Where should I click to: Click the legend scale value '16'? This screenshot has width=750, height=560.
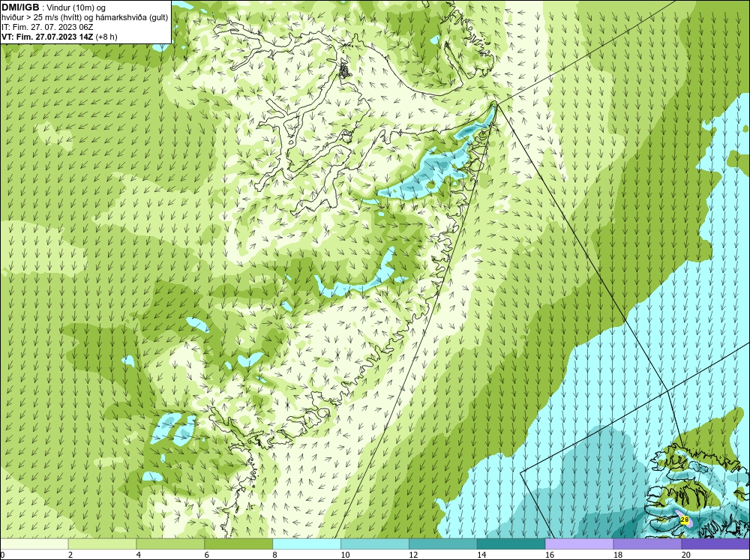[x=550, y=555]
